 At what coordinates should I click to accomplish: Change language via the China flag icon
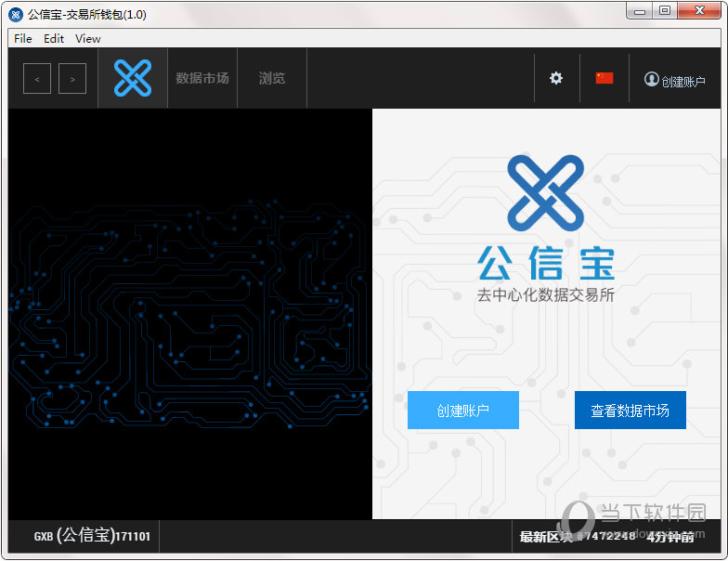tap(604, 78)
